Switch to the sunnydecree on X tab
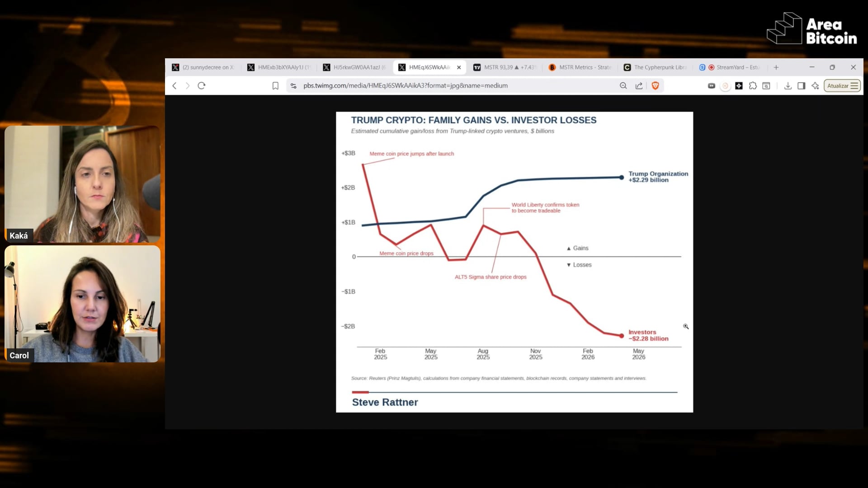Viewport: 868px width, 488px height. tap(203, 67)
